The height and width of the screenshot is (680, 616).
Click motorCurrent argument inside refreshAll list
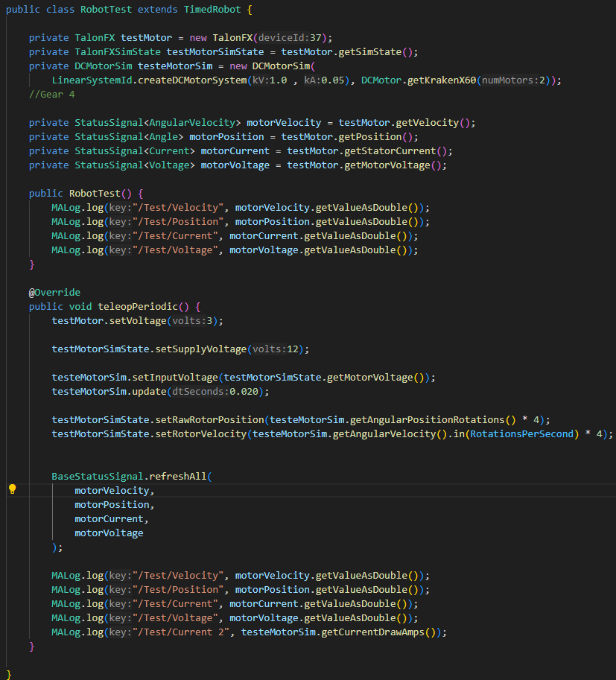coord(109,519)
